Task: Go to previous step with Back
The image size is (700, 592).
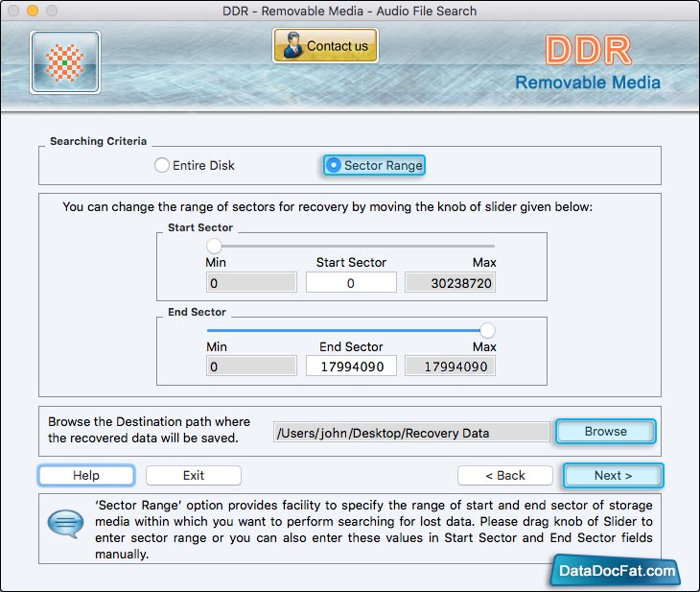Action: [505, 475]
